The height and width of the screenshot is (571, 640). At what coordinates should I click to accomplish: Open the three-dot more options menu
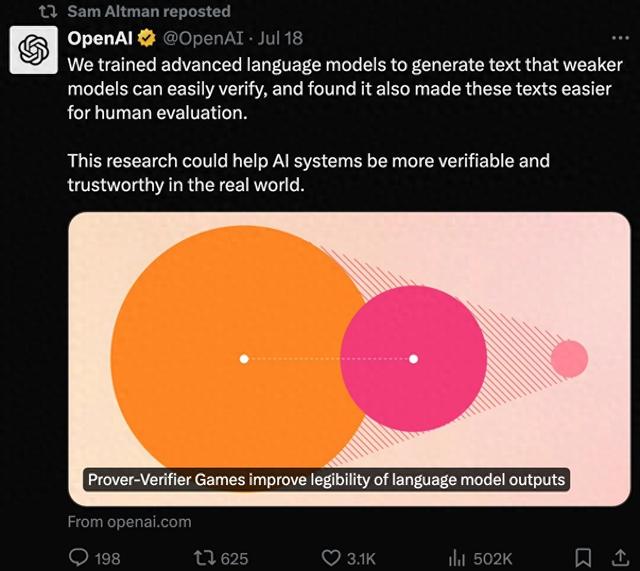pos(620,38)
